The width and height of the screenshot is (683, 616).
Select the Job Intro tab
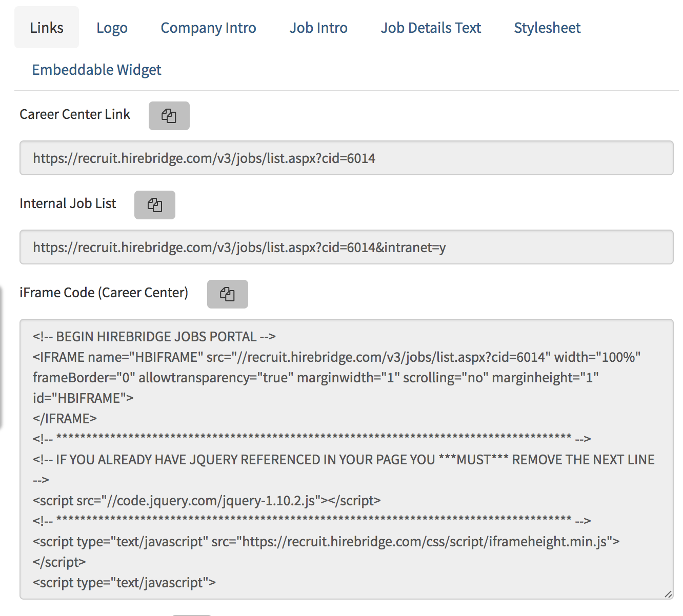point(318,28)
